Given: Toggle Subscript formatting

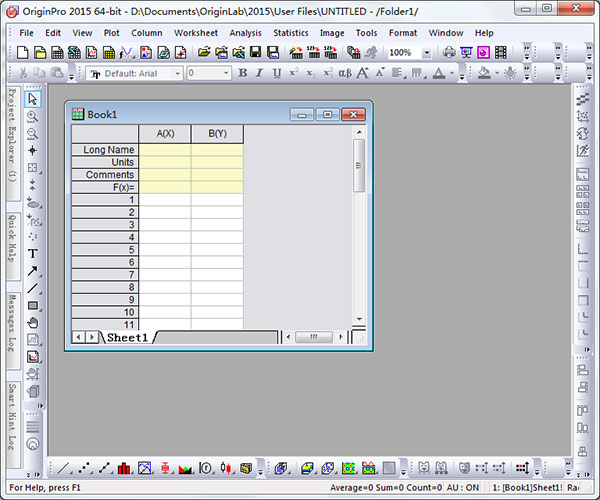Looking at the screenshot, I should point(311,73).
